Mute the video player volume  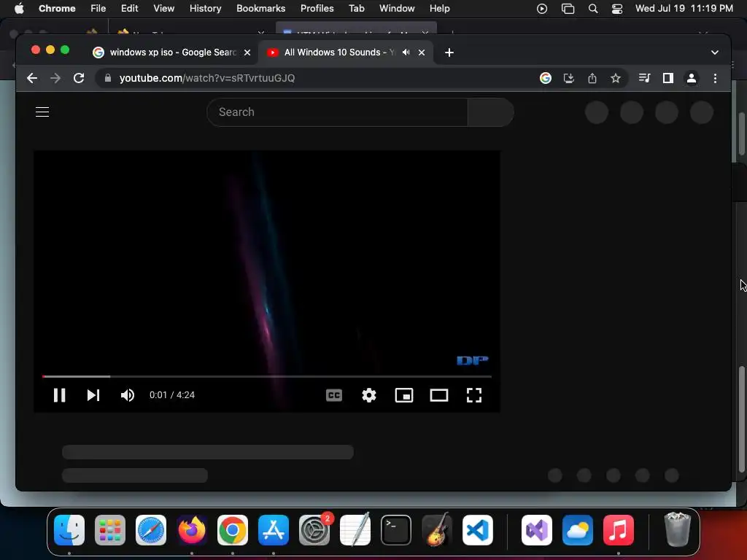click(x=127, y=395)
